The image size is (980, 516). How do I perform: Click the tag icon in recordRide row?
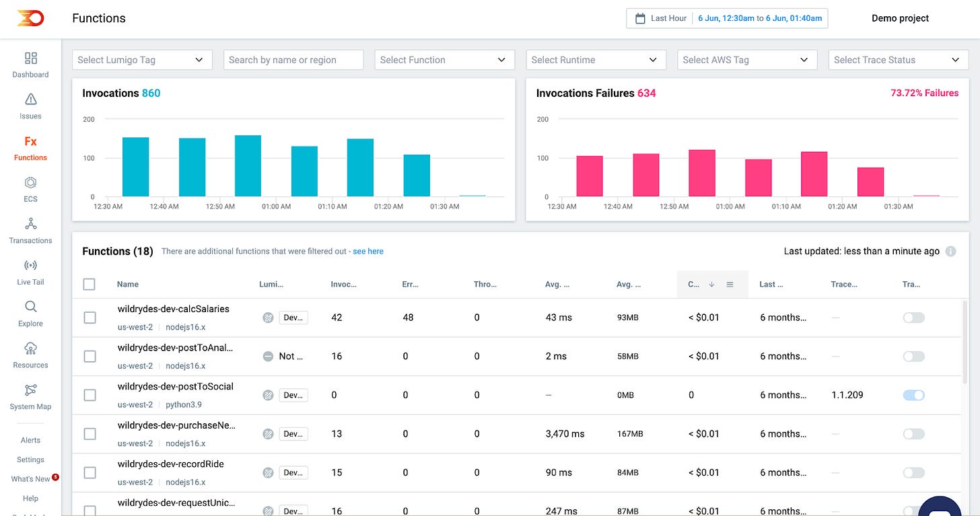tap(268, 473)
